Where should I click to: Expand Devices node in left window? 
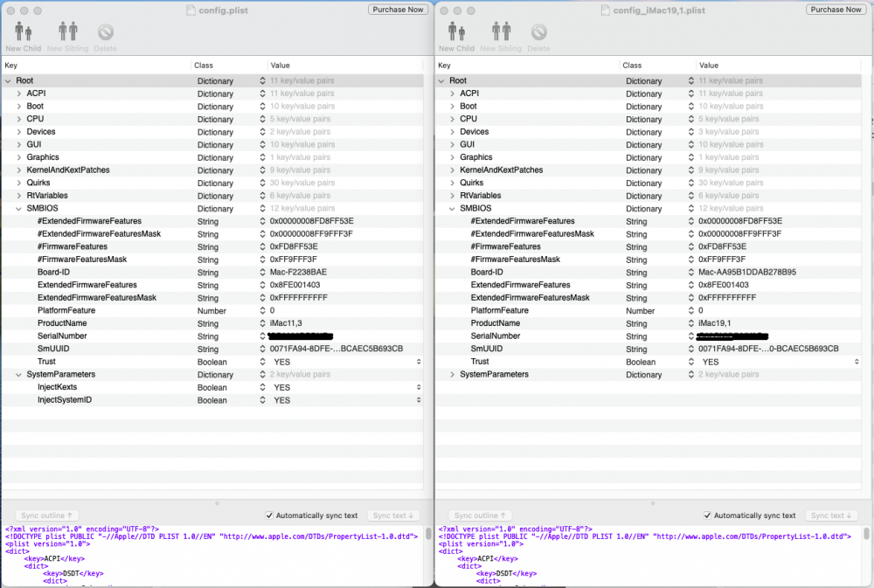[19, 132]
